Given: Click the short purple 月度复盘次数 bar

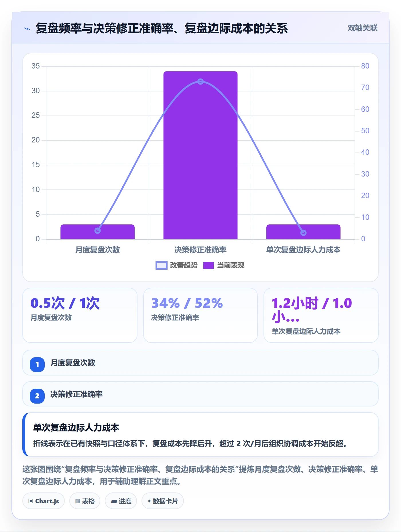Looking at the screenshot, I should 97,232.
